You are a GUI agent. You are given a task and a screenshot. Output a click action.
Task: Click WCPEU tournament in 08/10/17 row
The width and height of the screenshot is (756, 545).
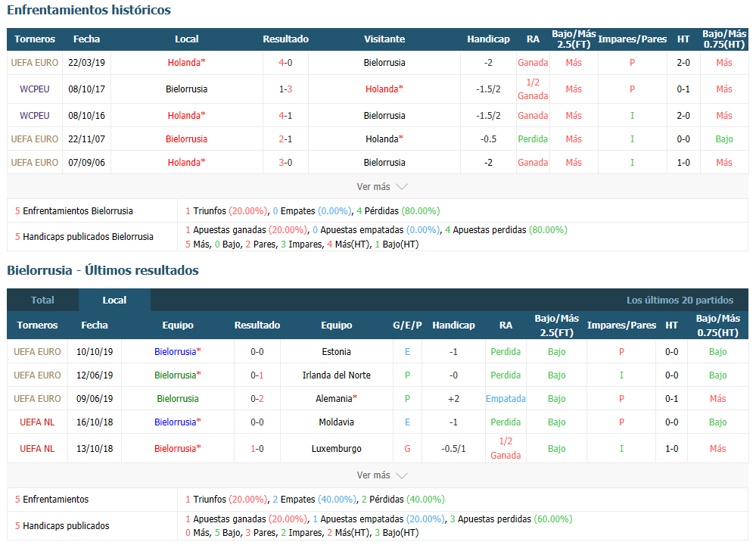[35, 89]
